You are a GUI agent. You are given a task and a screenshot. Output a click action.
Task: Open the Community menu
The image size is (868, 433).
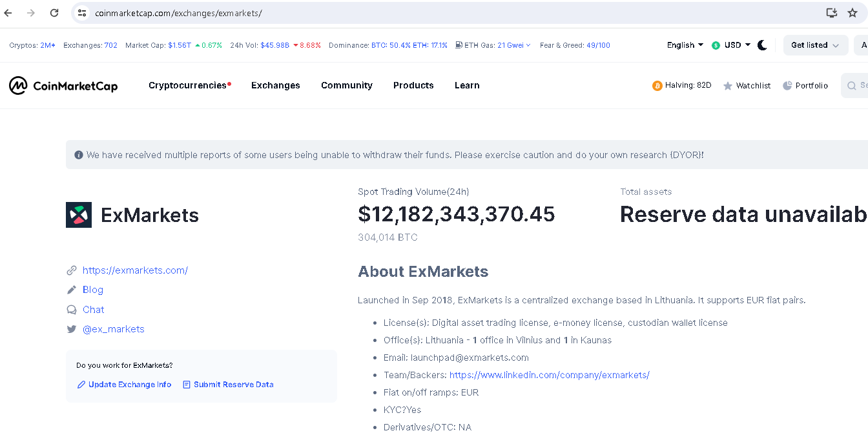347,85
